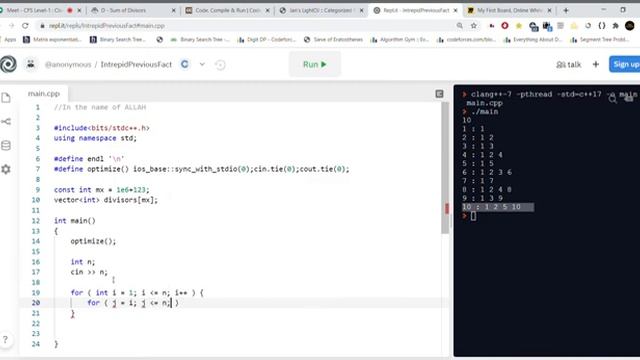Open the version control sidebar icon

click(6, 122)
